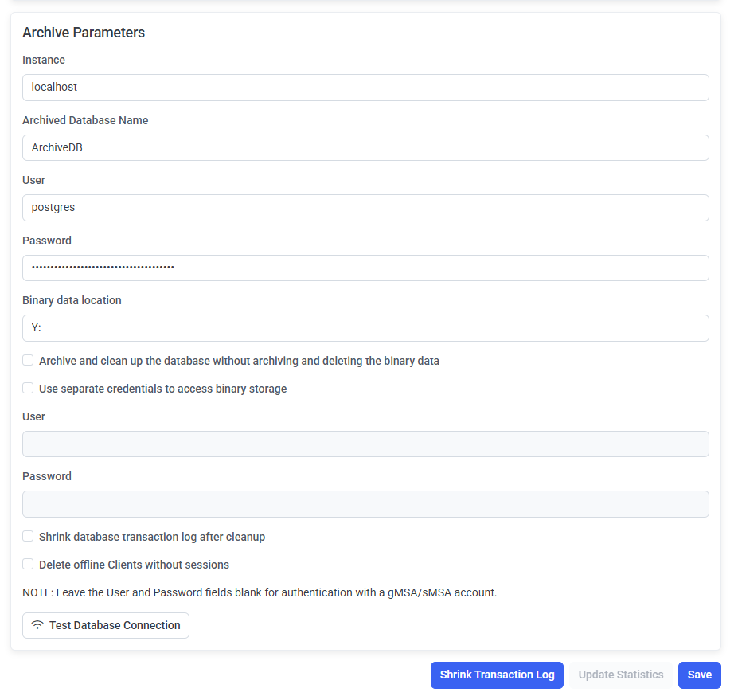Click the NOTE about gMSA/sMSA authentication
The width and height of the screenshot is (734, 700).
(x=260, y=592)
